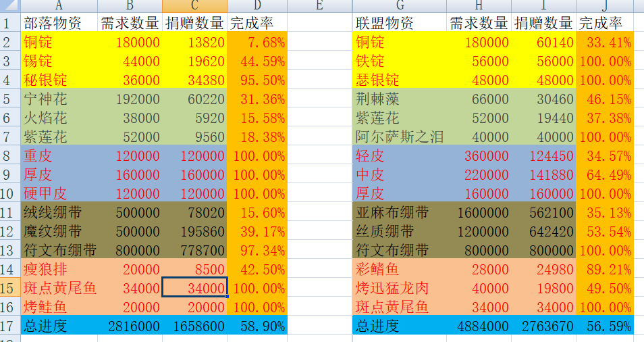Select the row 8 header

tap(9, 155)
